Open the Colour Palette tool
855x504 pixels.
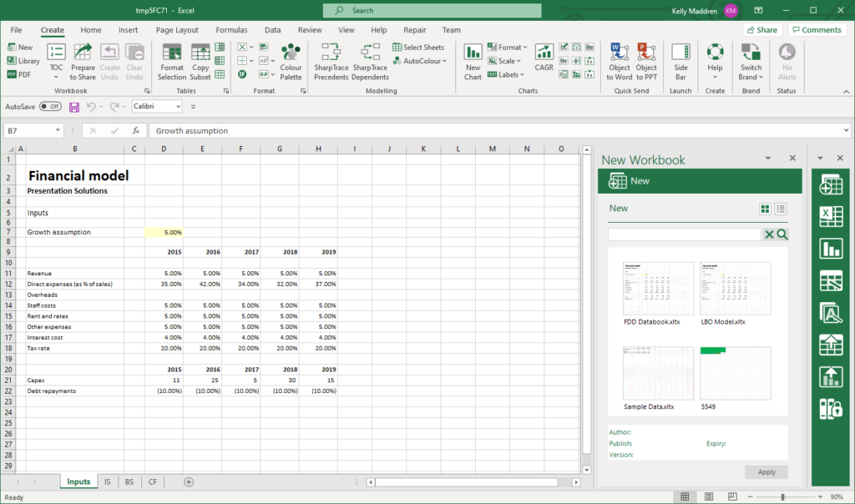click(x=291, y=53)
